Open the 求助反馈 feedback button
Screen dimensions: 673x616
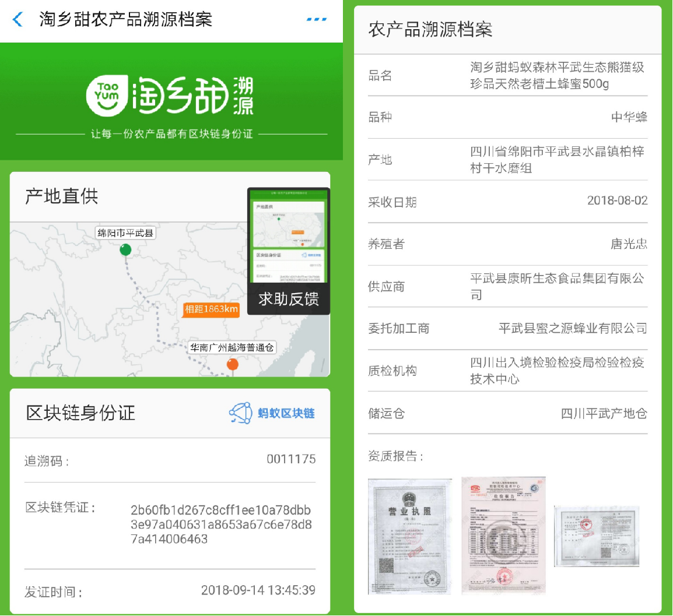[289, 299]
